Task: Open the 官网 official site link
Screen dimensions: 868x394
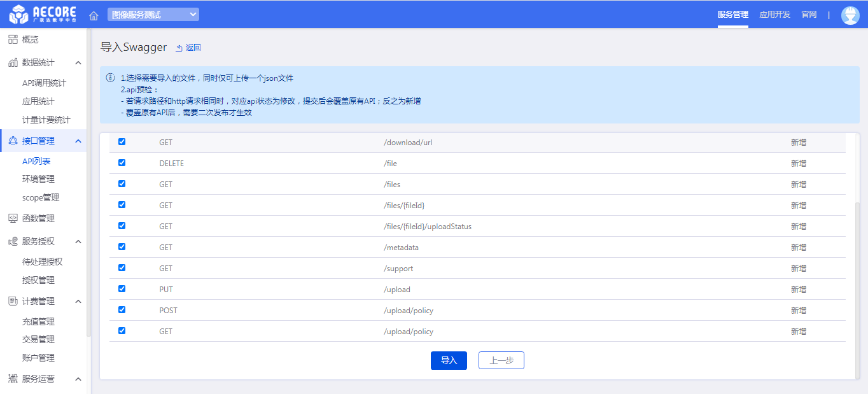Action: click(x=809, y=15)
